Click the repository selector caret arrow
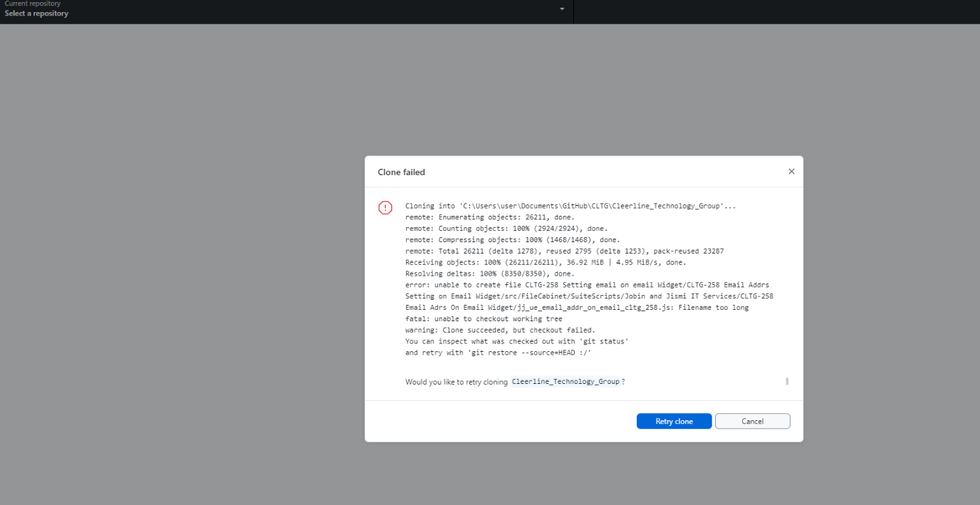This screenshot has width=980, height=505. (562, 9)
